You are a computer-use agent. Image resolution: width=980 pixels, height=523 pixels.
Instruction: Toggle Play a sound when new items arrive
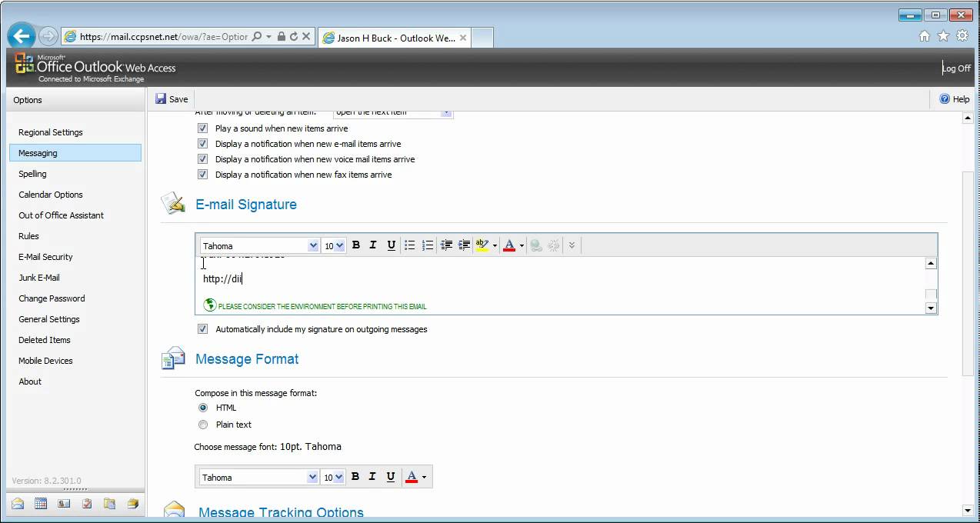tap(203, 128)
